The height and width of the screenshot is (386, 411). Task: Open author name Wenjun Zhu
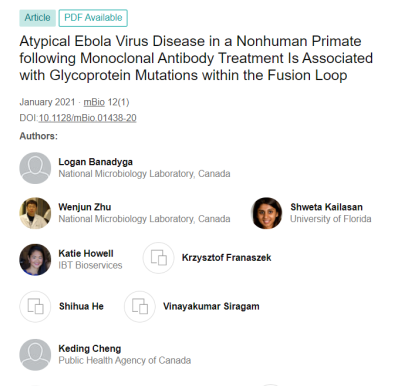pyautogui.click(x=85, y=207)
